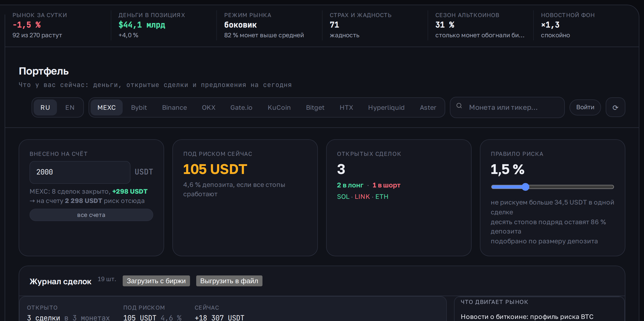Image resolution: width=644 pixels, height=321 pixels.
Task: Click the 'все счета' button
Action: [91, 215]
